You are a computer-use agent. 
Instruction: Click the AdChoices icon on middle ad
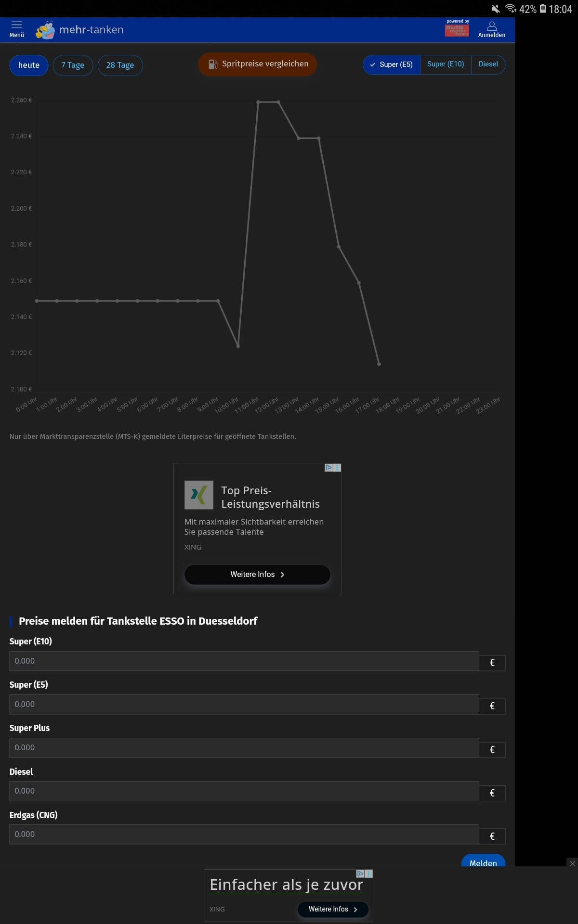click(x=328, y=467)
